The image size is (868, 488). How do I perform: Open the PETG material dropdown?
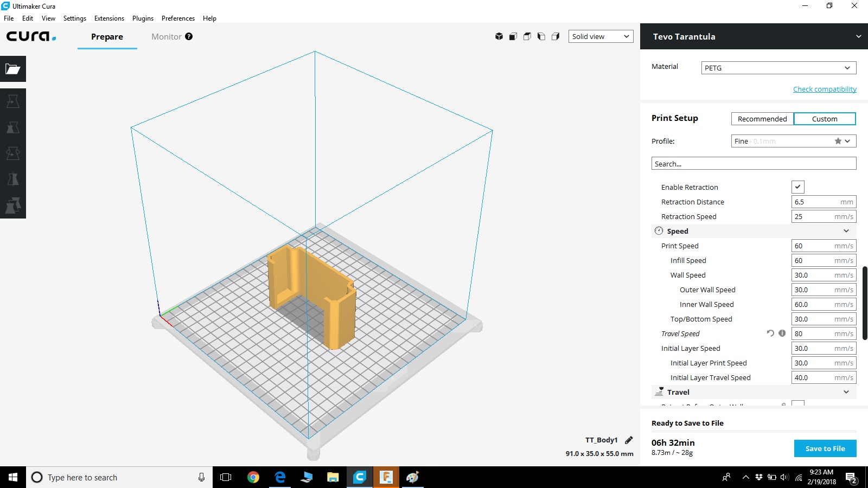click(x=778, y=68)
